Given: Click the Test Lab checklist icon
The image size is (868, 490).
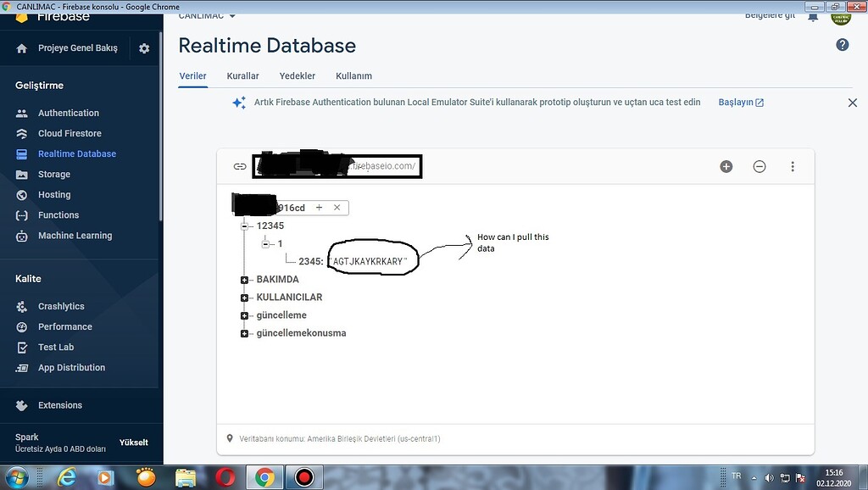Looking at the screenshot, I should tap(21, 347).
